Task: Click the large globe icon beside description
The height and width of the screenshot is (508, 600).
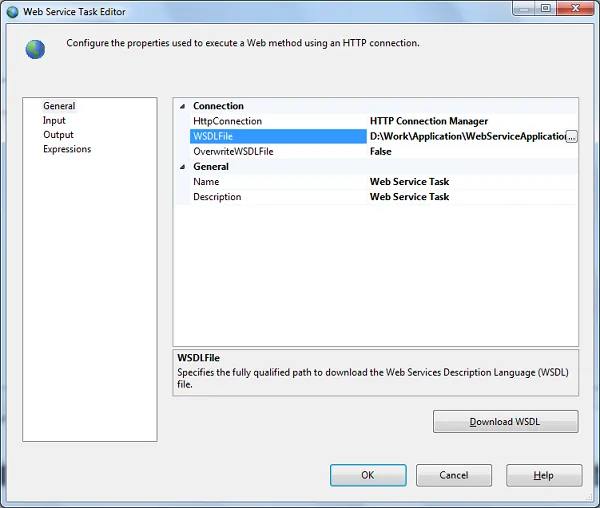Action: tap(35, 49)
